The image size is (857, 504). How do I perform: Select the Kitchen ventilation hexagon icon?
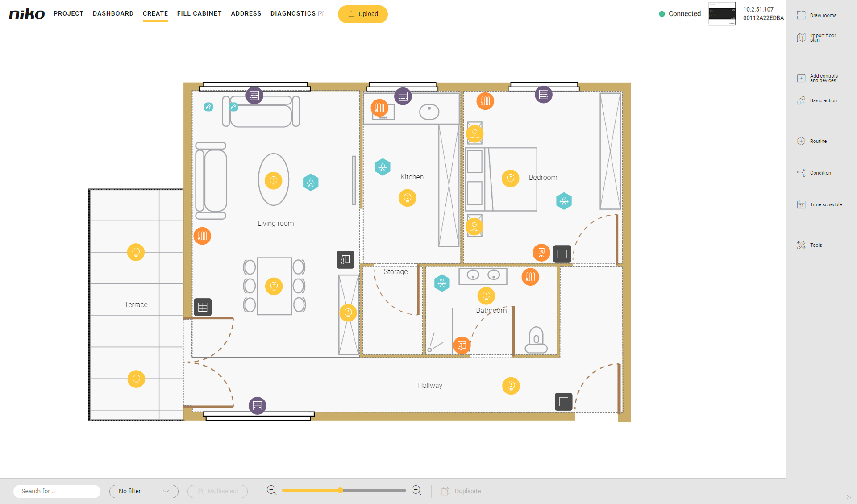click(383, 167)
